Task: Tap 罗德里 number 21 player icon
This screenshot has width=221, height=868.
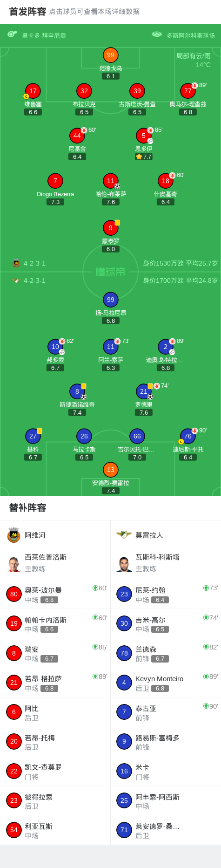Action: (x=143, y=391)
